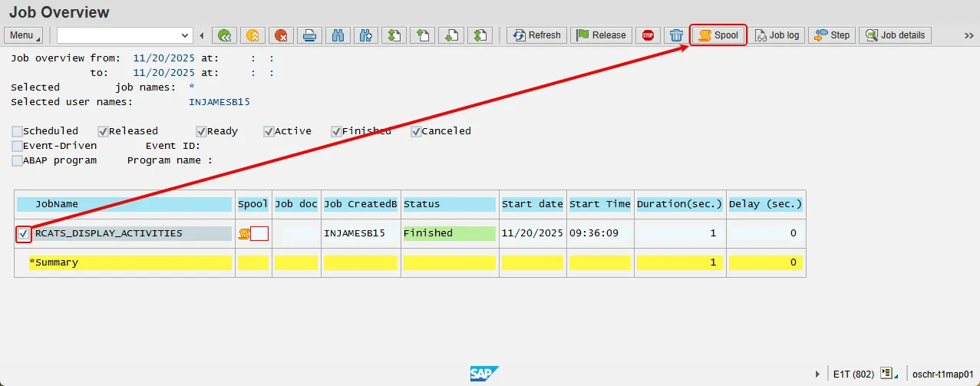Click the Find binoculars icon
The image size is (980, 386).
pyautogui.click(x=338, y=35)
